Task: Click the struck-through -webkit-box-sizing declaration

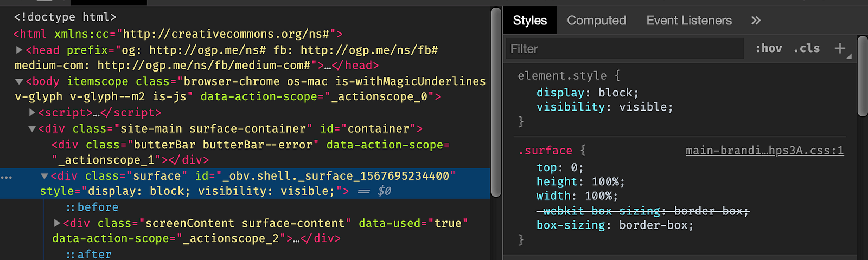Action: pyautogui.click(x=643, y=211)
